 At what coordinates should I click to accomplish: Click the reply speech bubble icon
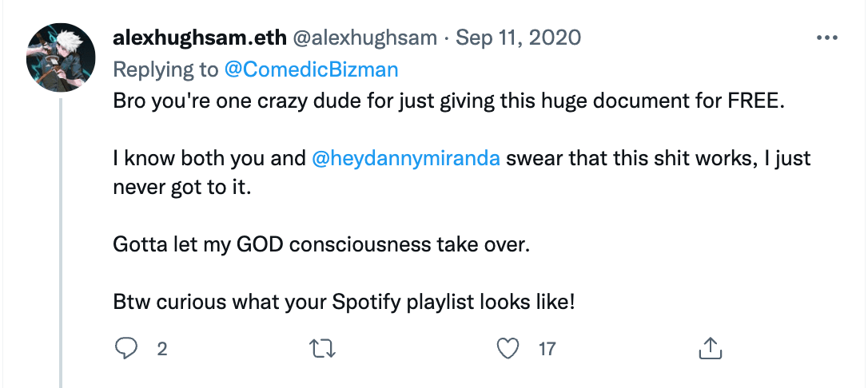coord(125,349)
